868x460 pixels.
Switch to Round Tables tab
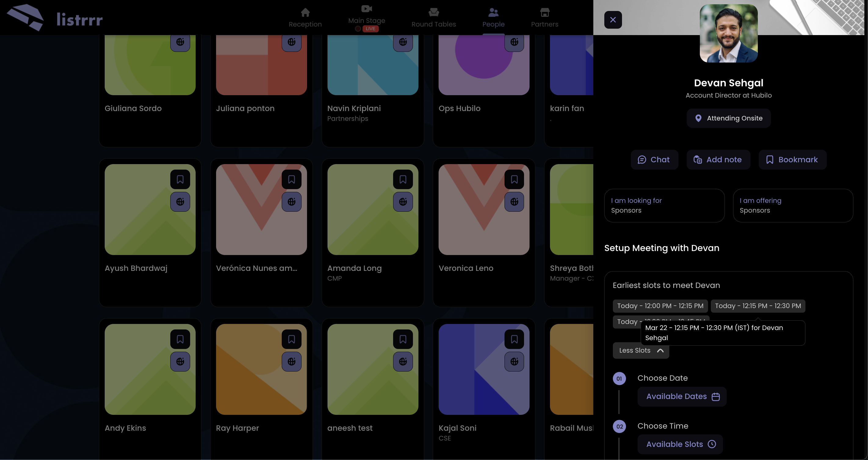pyautogui.click(x=434, y=18)
